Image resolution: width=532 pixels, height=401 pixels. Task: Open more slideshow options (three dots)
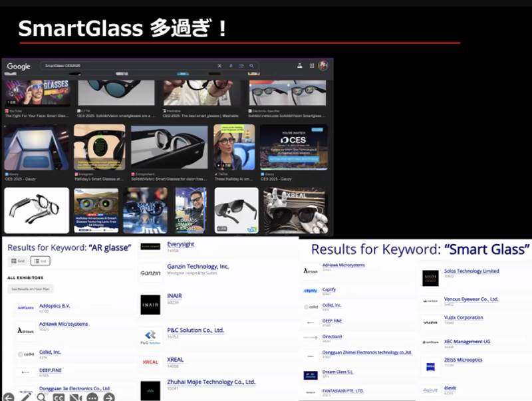tap(92, 398)
